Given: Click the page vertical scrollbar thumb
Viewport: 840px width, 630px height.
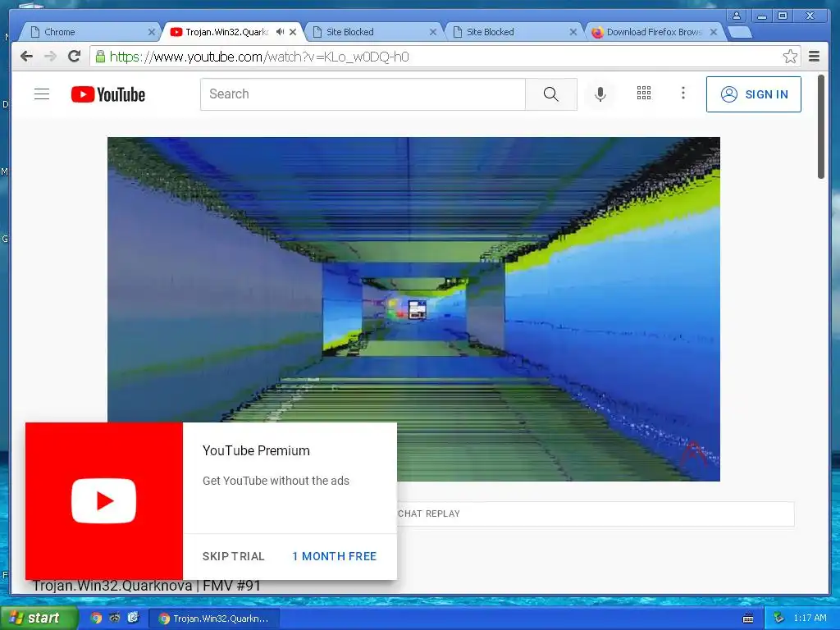Looking at the screenshot, I should 820,126.
